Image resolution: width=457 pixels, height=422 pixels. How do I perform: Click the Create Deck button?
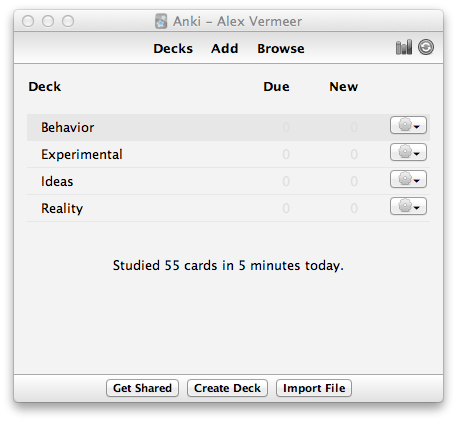[227, 388]
